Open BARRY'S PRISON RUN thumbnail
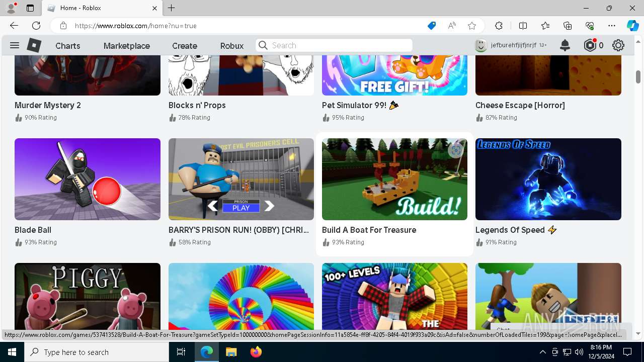Viewport: 644px width, 362px height. [x=241, y=179]
